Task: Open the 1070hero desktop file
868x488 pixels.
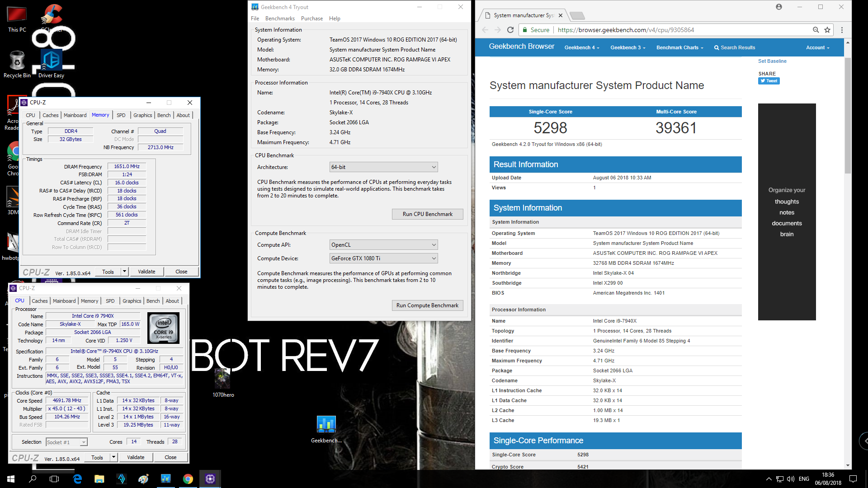Action: [x=223, y=382]
